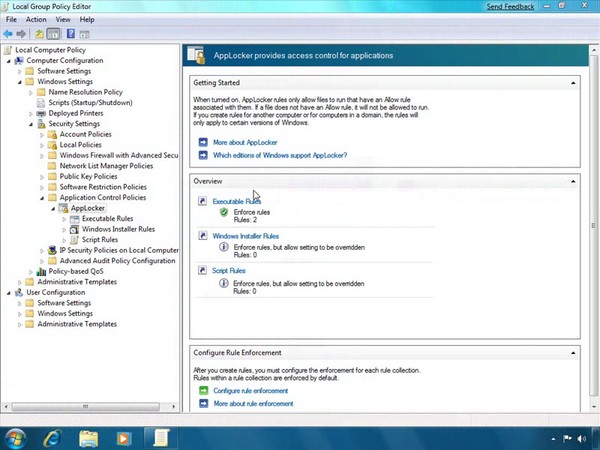This screenshot has width=600, height=450.
Task: Click the More about rule enforcement link
Action: (253, 403)
